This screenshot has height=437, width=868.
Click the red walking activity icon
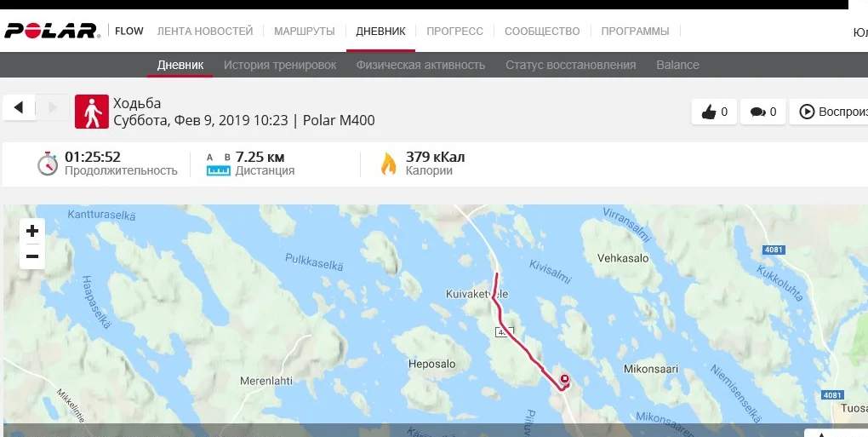pyautogui.click(x=92, y=112)
